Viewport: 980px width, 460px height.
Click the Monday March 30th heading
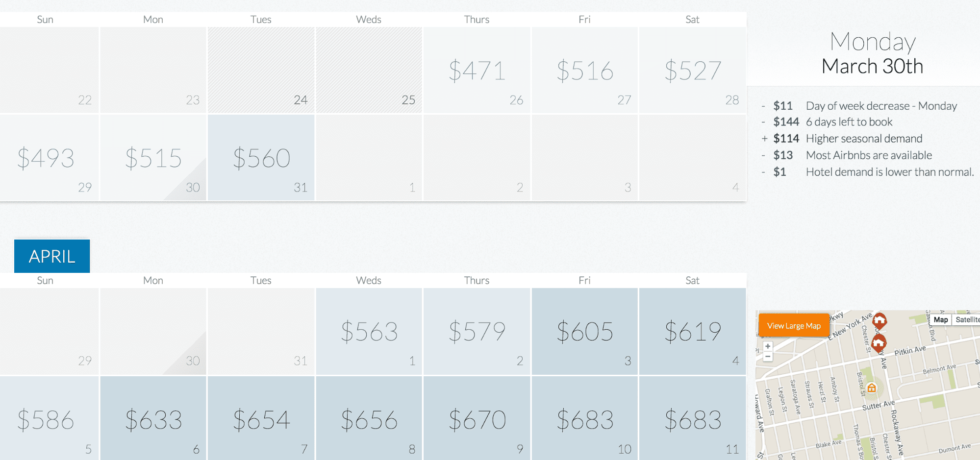873,54
